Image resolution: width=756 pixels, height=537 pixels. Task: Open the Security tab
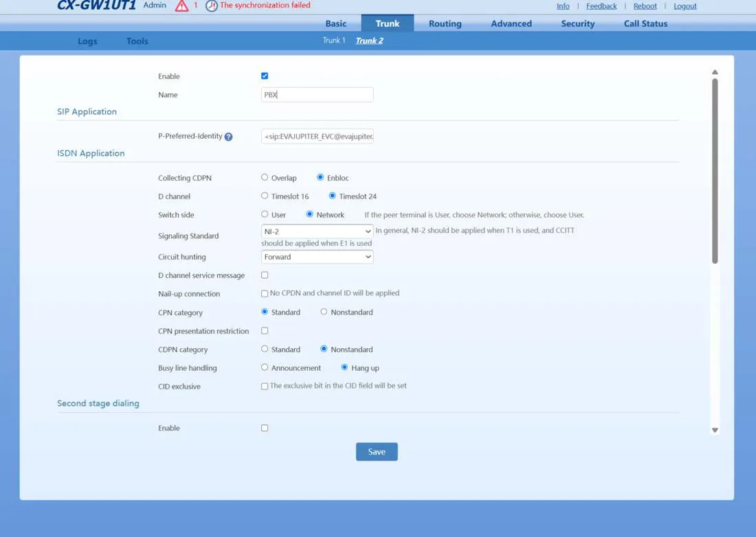coord(577,23)
